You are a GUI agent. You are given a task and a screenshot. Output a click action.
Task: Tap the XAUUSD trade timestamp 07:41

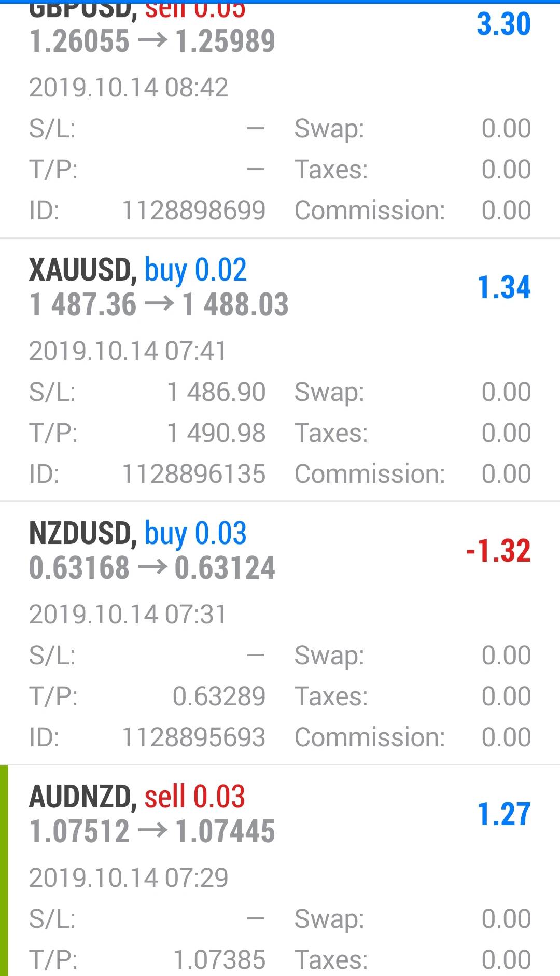pyautogui.click(x=128, y=351)
